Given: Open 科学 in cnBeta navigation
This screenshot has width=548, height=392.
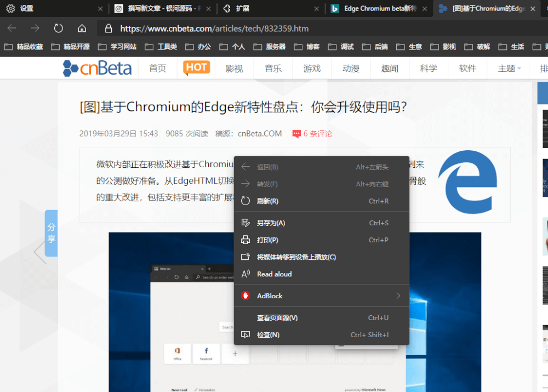Looking at the screenshot, I should click(429, 69).
